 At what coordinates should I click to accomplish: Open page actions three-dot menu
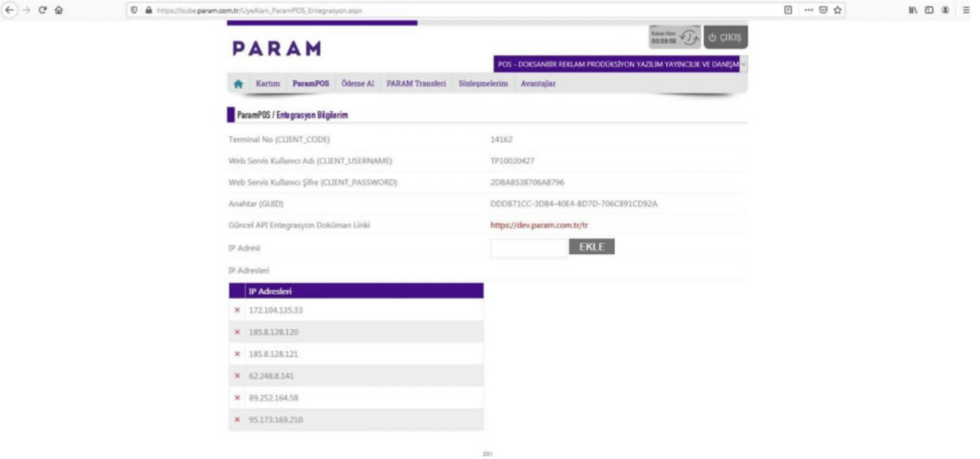(x=809, y=10)
